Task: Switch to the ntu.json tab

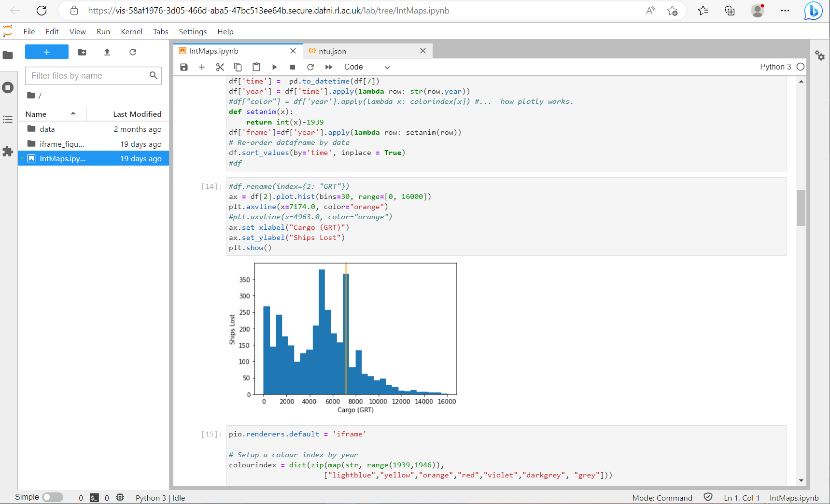Action: tap(332, 51)
